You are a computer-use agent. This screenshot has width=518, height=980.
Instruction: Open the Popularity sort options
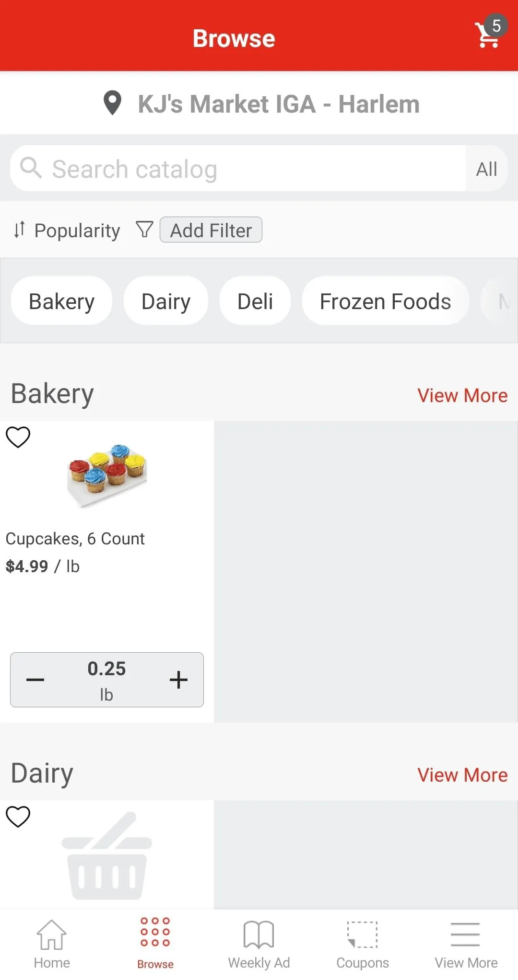pos(67,231)
